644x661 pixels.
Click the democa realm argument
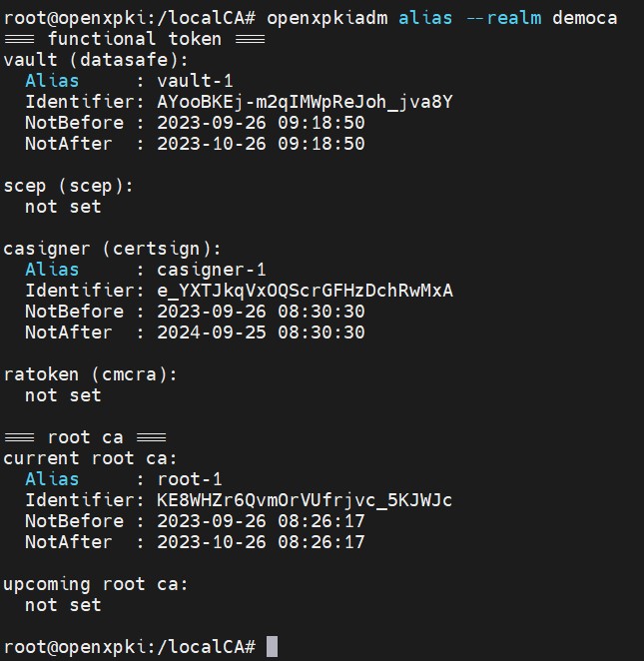tap(584, 19)
